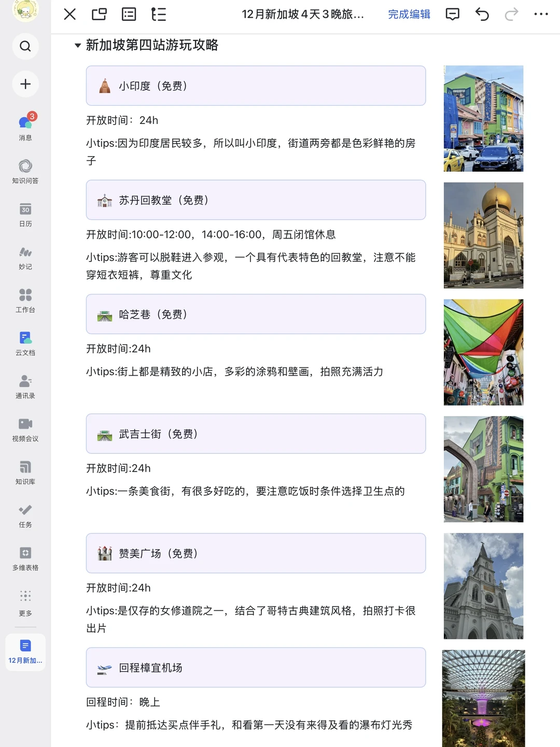Screen dimensions: 560x747
Task: Open the 任务 tasks panel
Action: 25,516
